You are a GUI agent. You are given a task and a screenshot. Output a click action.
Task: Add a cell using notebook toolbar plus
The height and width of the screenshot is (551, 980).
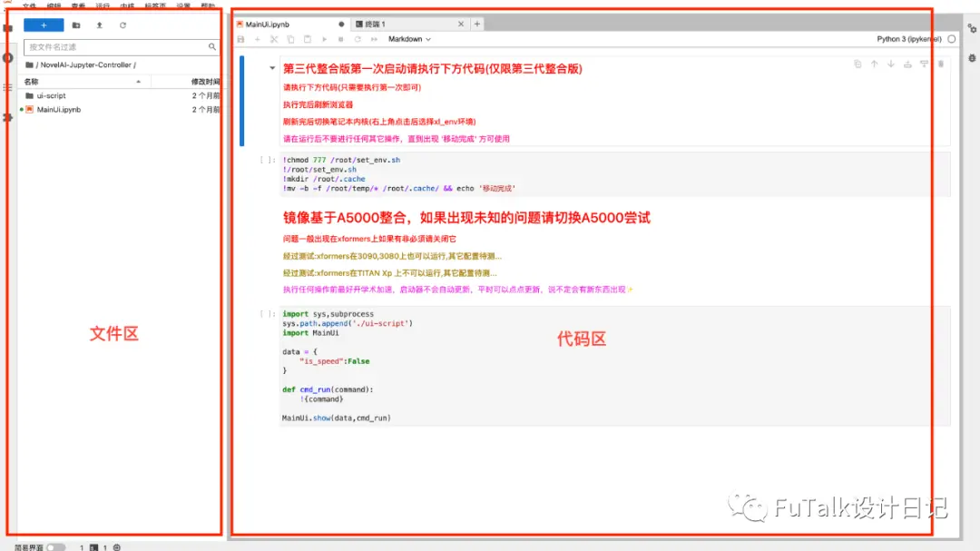[258, 39]
